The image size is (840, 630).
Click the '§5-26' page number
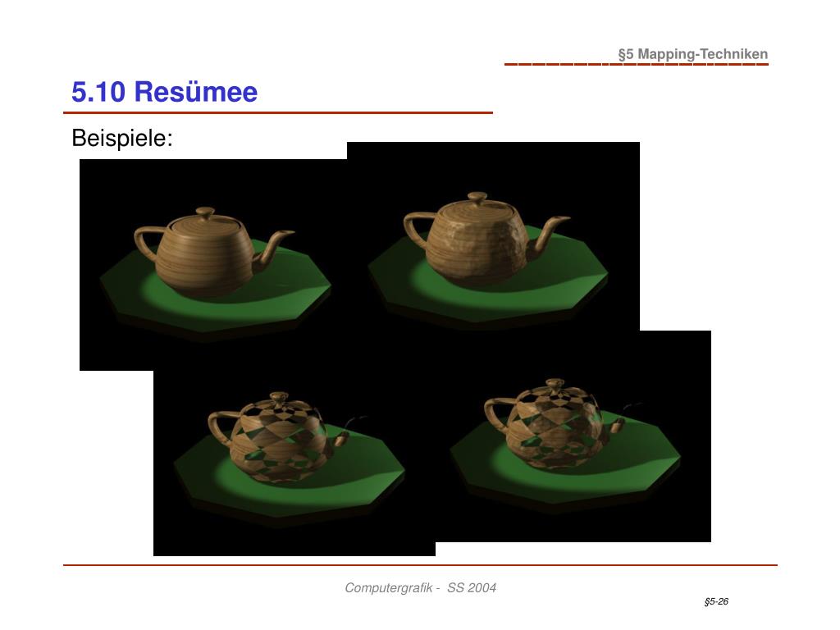(716, 601)
